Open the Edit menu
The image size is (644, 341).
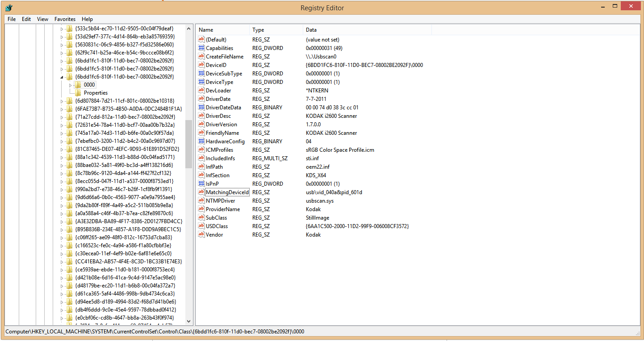tap(26, 19)
